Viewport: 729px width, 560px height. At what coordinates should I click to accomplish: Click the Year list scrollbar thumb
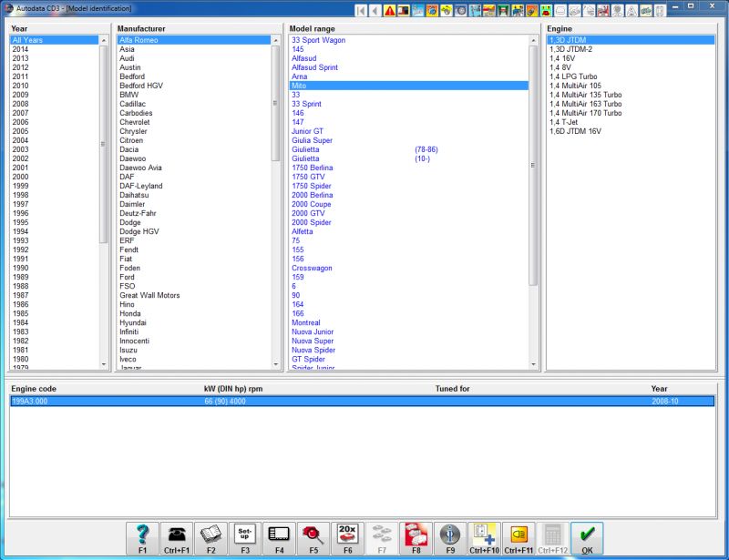click(x=104, y=144)
